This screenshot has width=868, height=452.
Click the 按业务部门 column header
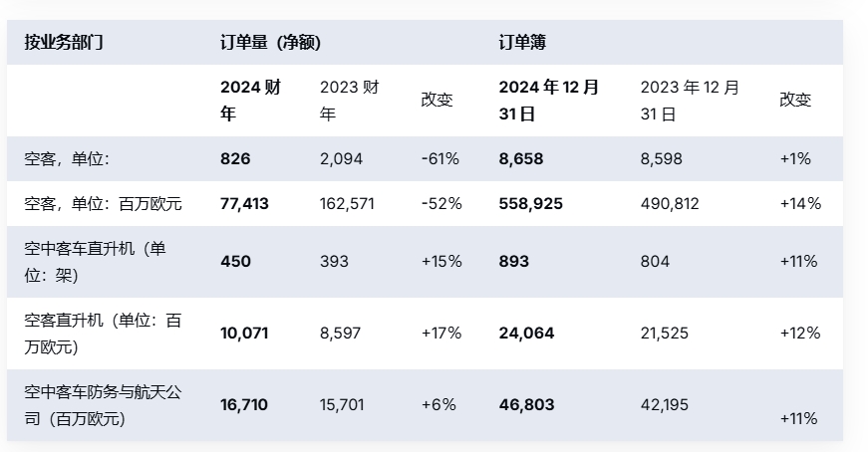[x=64, y=43]
